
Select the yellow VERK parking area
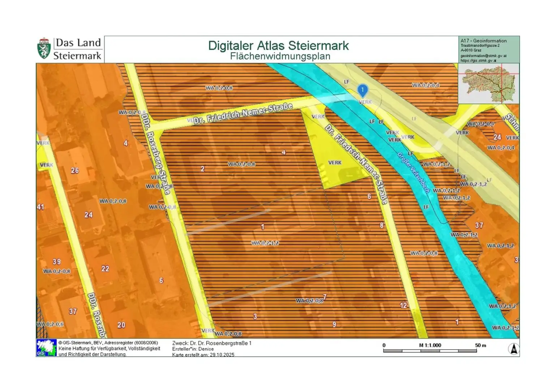tap(334, 162)
